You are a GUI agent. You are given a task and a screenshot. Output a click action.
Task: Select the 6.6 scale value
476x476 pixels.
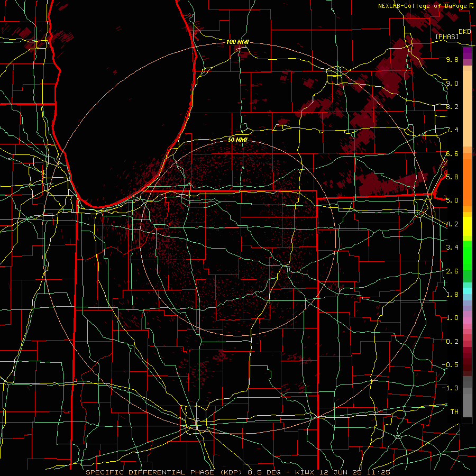[452, 153]
